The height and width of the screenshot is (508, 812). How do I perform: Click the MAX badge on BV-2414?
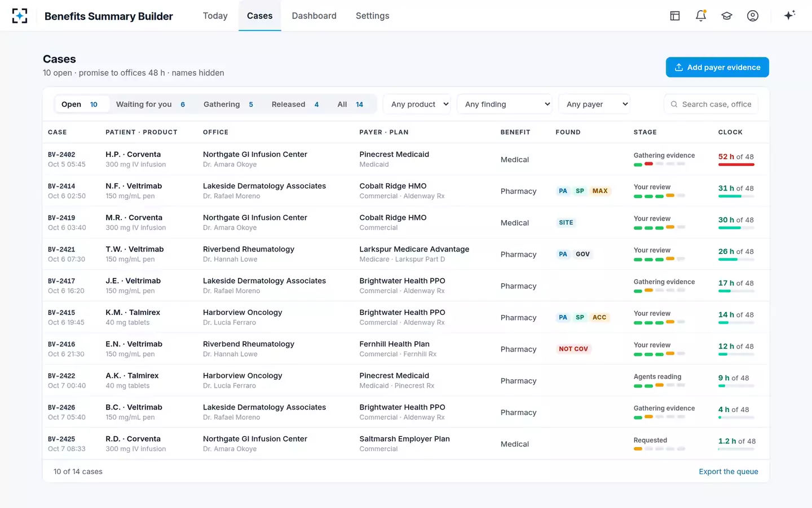pos(600,191)
